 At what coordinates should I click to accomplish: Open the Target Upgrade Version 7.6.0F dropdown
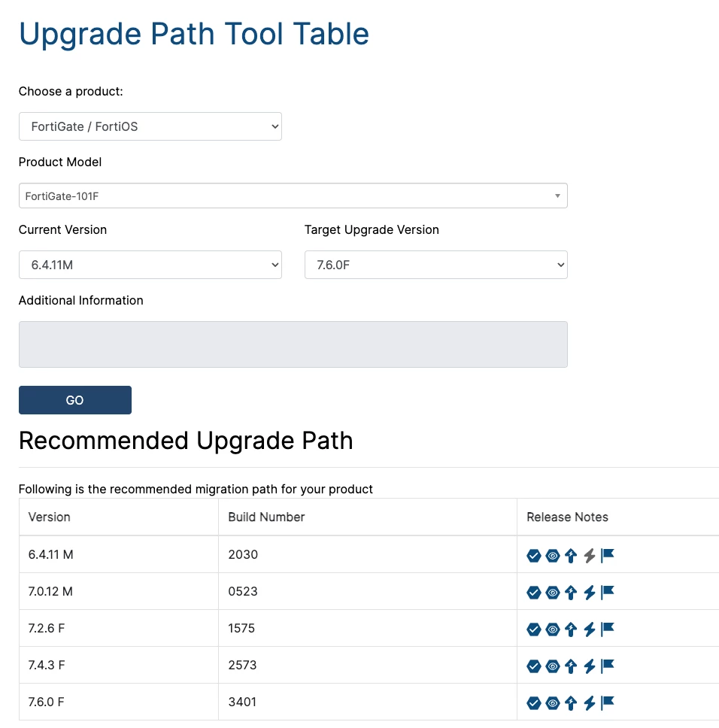point(436,265)
